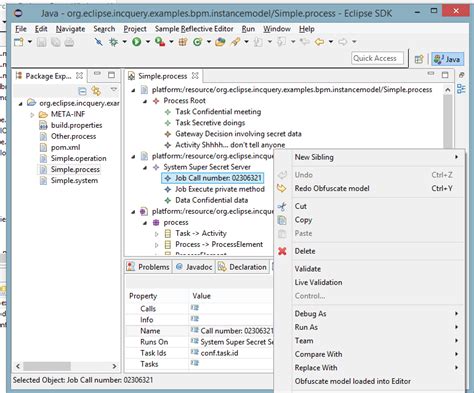The width and height of the screenshot is (474, 393).
Task: Collapse the System Super Secret Server node
Action: [145, 168]
